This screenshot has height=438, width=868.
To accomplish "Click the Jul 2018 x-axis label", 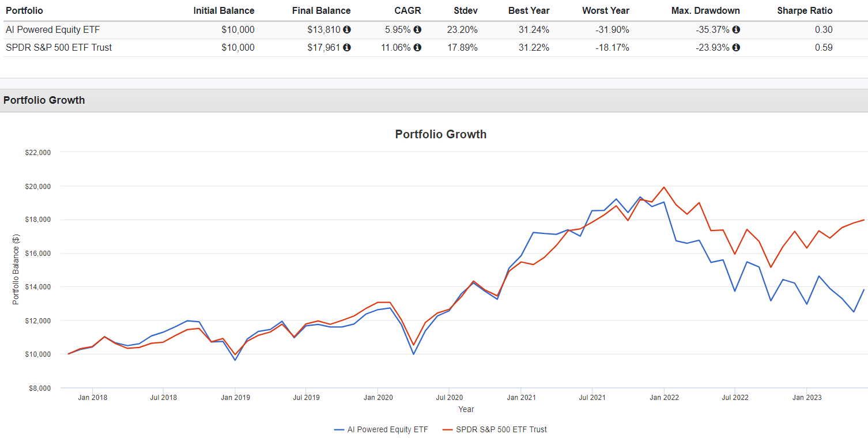I will (x=164, y=398).
